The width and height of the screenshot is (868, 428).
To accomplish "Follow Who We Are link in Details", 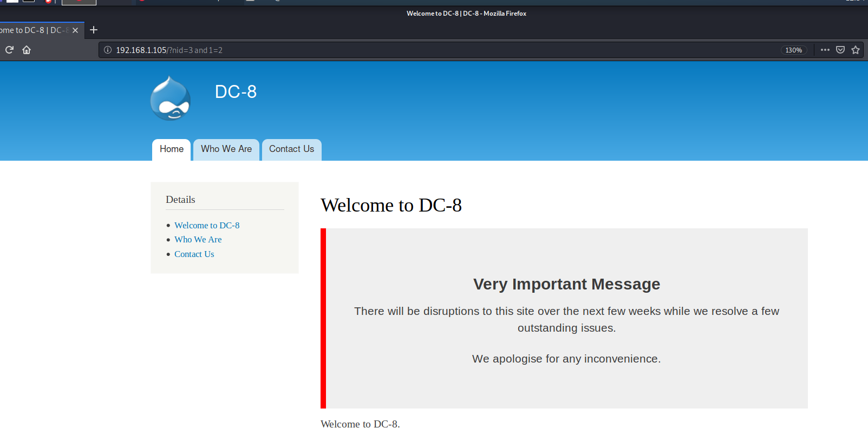I will pos(198,239).
